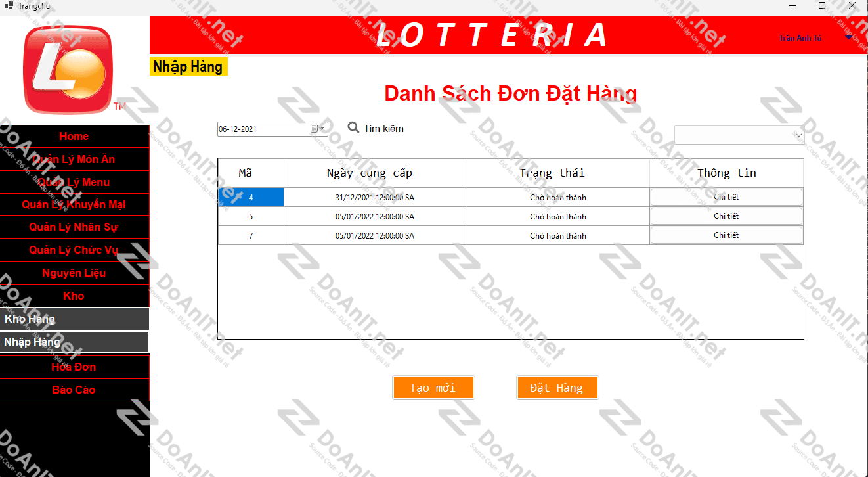
Task: Click date cell of order 5
Action: point(376,217)
